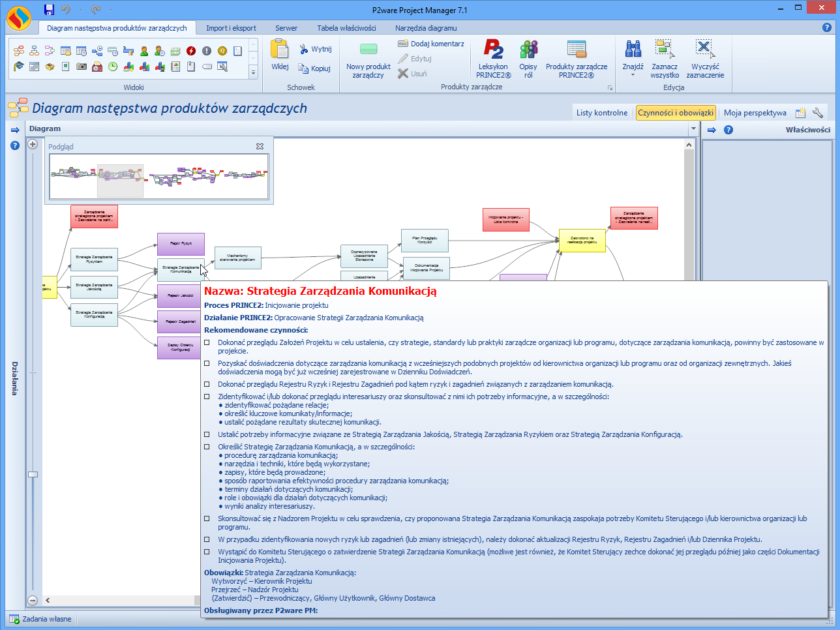Click Kopiuj copy command
This screenshot has height=630, width=840.
pyautogui.click(x=314, y=68)
